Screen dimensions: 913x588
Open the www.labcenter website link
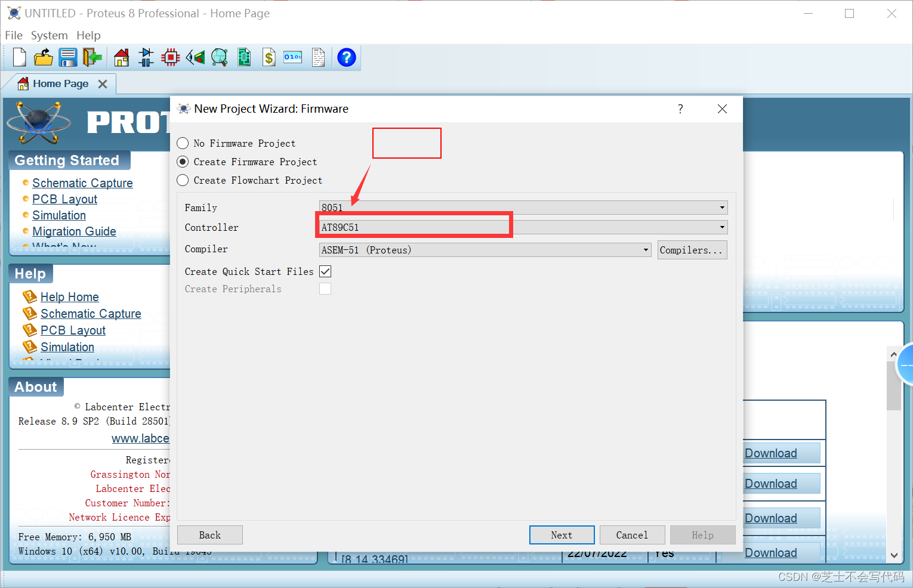click(141, 438)
